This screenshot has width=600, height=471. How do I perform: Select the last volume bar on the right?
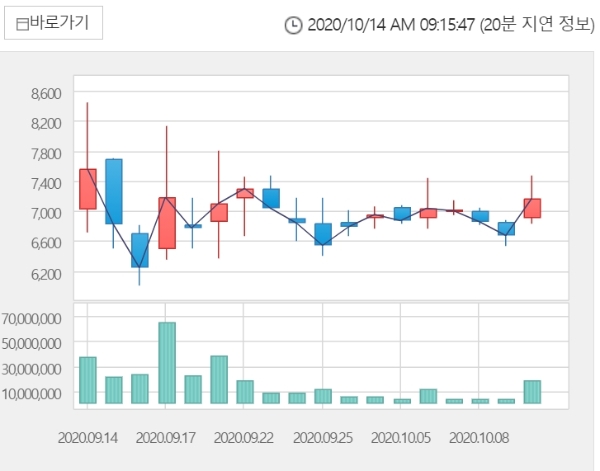point(532,392)
